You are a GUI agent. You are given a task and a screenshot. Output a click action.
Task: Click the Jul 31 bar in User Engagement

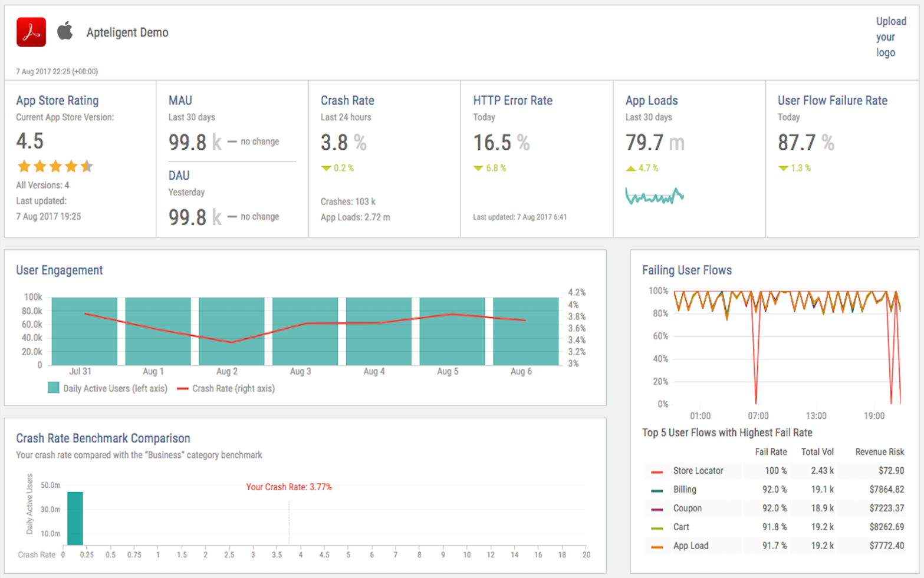pyautogui.click(x=84, y=331)
